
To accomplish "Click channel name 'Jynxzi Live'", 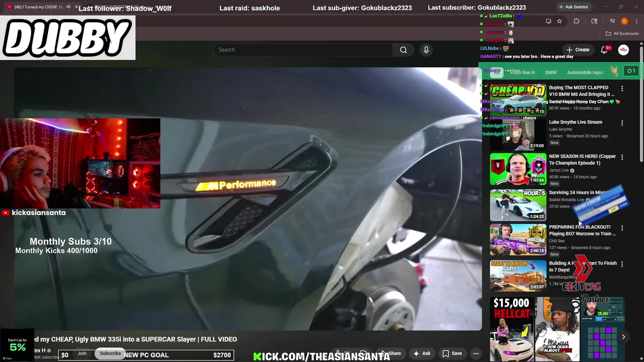I will pos(559,170).
